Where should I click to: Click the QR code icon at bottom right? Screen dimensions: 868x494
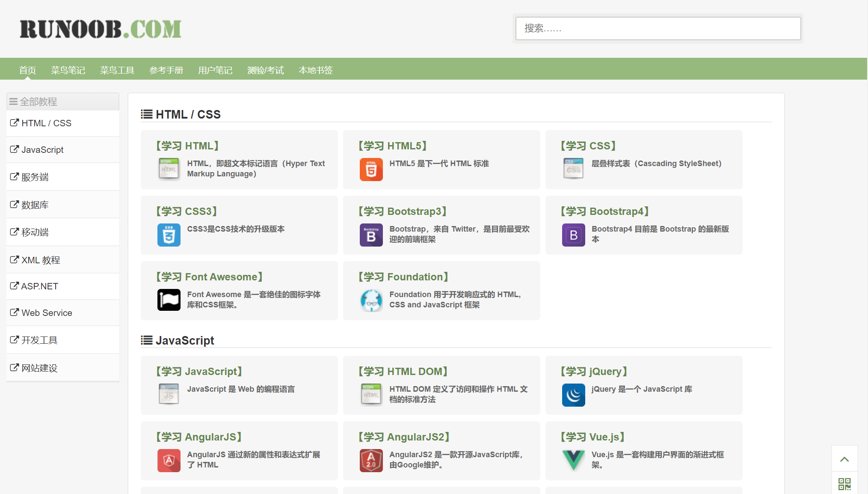pyautogui.click(x=844, y=484)
